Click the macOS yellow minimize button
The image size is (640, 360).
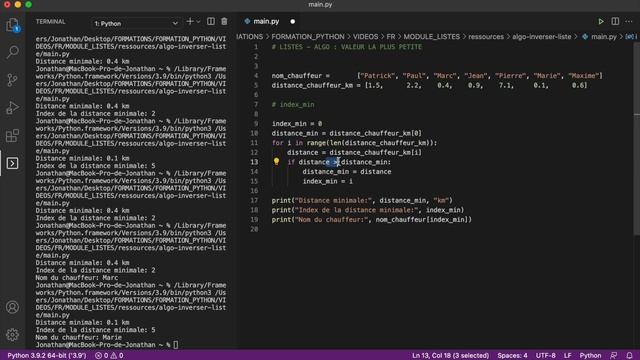[18, 4]
